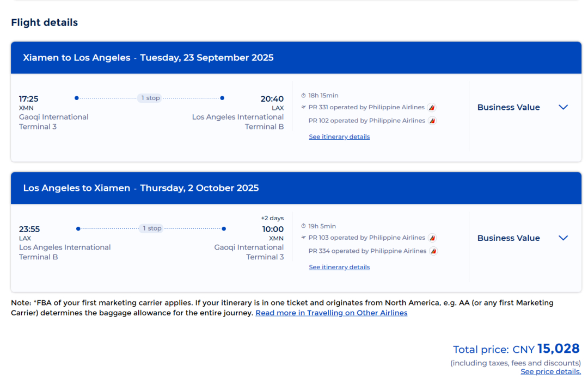Click the CNY 15,028 total price
This screenshot has height=385, width=588.
coord(546,349)
